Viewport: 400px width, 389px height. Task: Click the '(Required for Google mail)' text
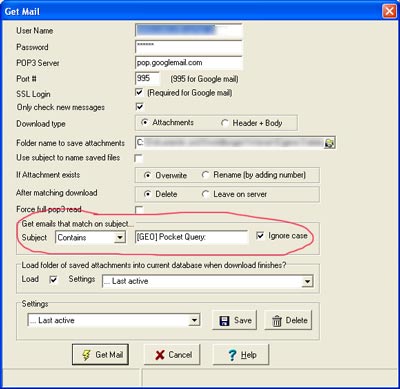(x=190, y=93)
